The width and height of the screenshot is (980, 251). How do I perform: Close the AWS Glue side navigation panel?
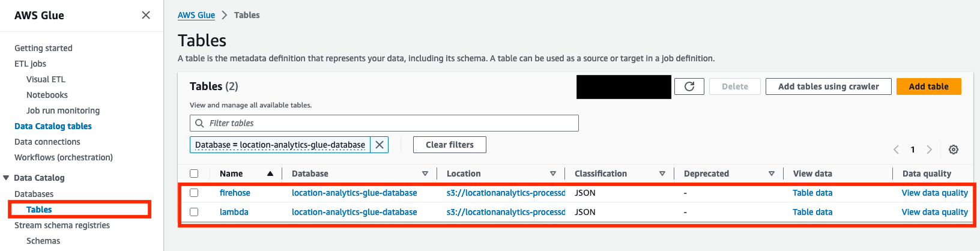(x=146, y=15)
